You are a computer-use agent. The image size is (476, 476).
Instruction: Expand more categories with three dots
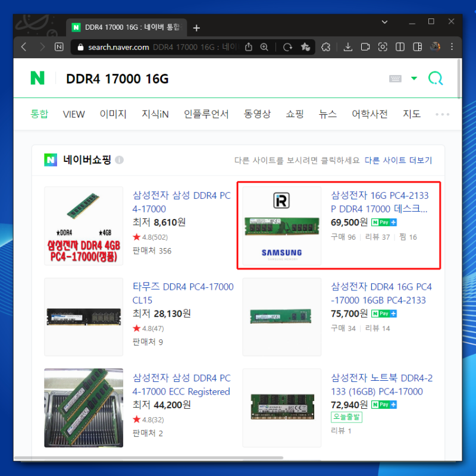point(442,114)
